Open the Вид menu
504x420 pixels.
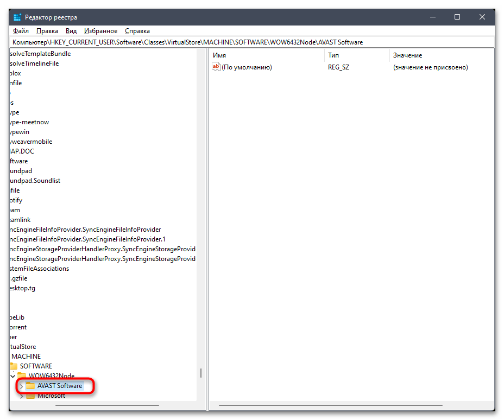(71, 31)
